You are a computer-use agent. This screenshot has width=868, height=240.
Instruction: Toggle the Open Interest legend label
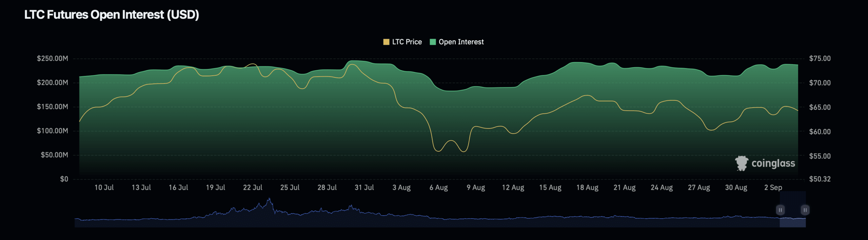461,42
